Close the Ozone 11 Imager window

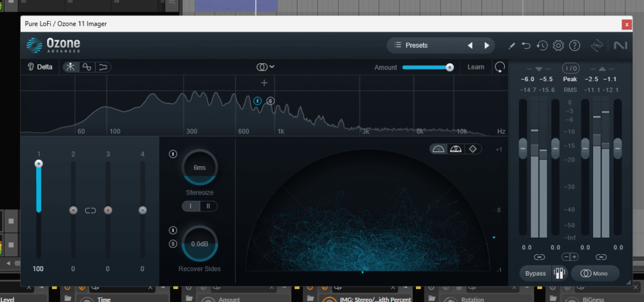[x=627, y=24]
